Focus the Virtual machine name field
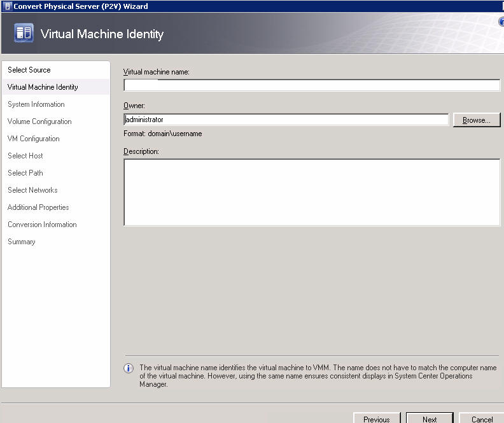Screen dimensions: 504x423 312,85
